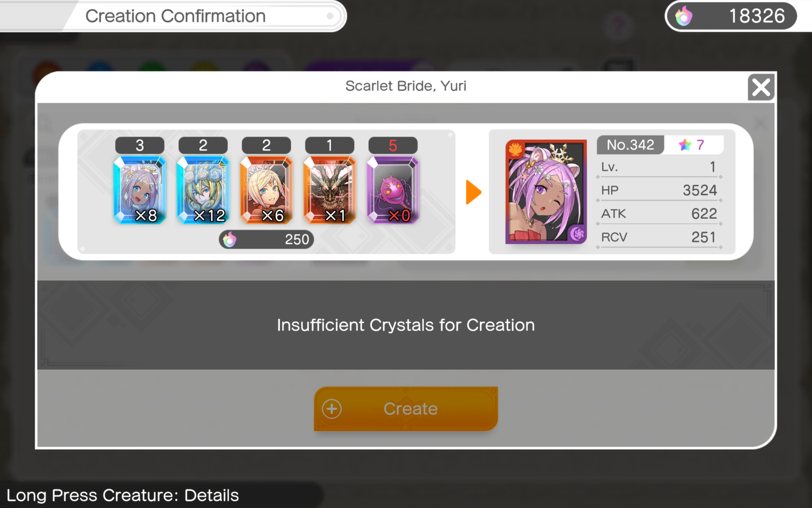This screenshot has width=812, height=508.
Task: Click the Insufficient Crystals for Creation message
Action: point(406,325)
